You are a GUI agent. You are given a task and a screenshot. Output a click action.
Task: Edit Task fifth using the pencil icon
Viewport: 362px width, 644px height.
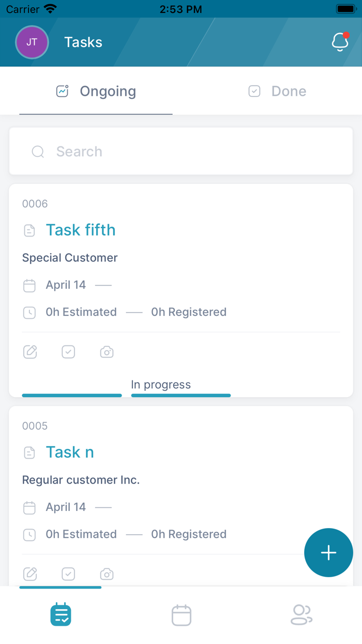(30, 352)
